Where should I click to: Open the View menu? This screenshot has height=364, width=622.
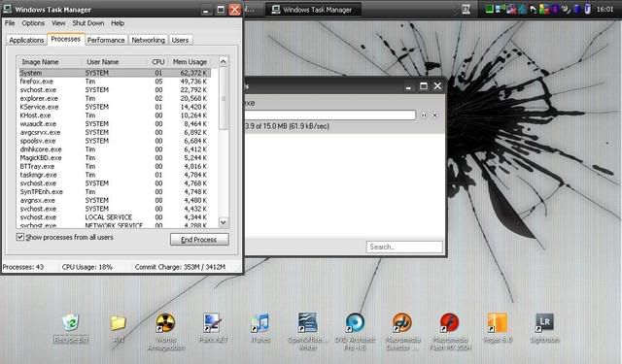[58, 23]
